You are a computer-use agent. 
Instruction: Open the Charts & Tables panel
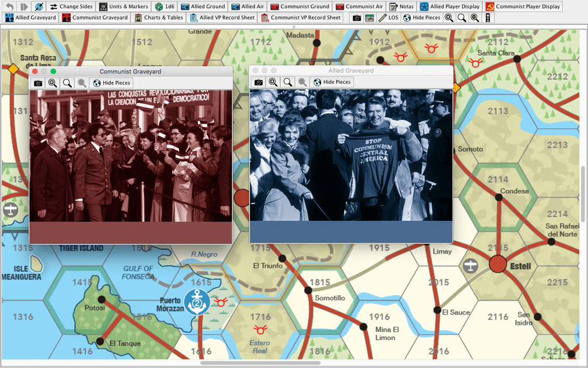158,18
